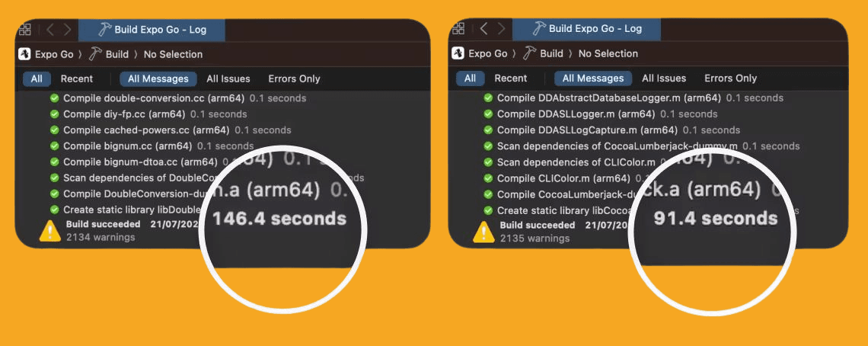Enable the Errors Only filter in right window
Viewport: 868px width, 346px height.
click(x=730, y=78)
